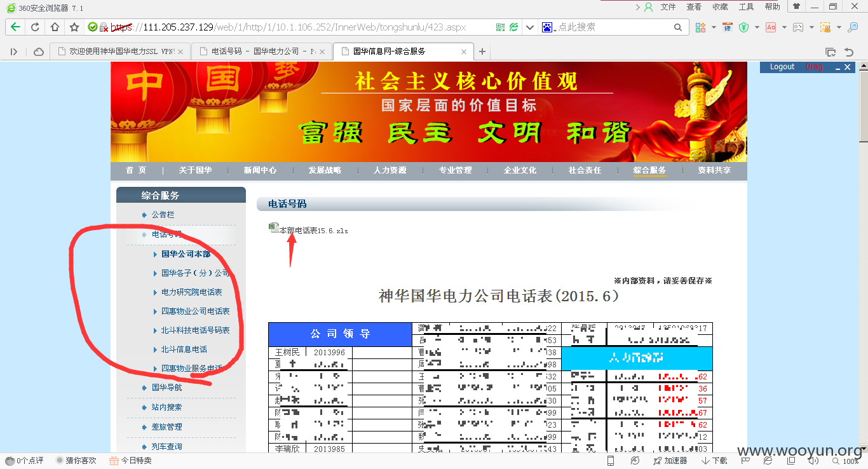This screenshot has height=469, width=868.
Task: Open the tab list window icon
Action: (x=831, y=52)
